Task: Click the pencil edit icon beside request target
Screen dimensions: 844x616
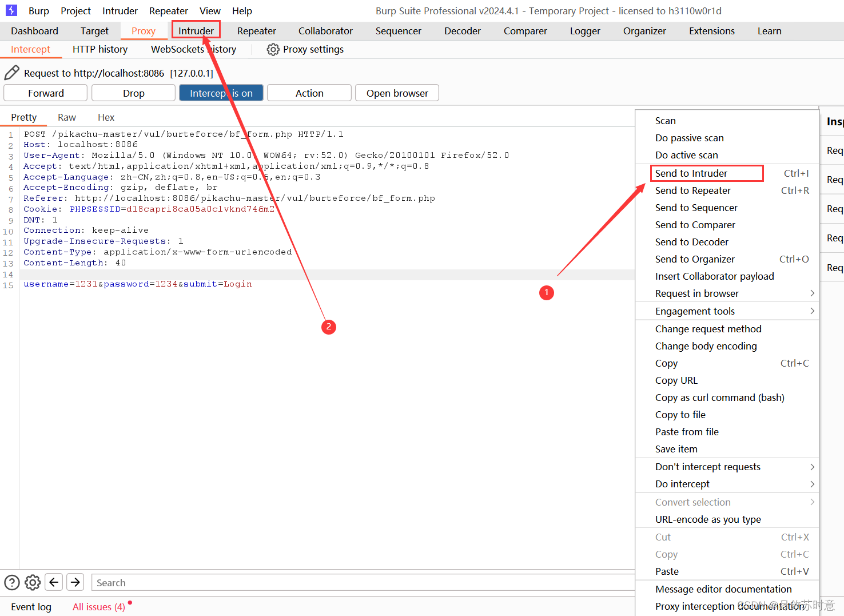Action: [x=11, y=73]
